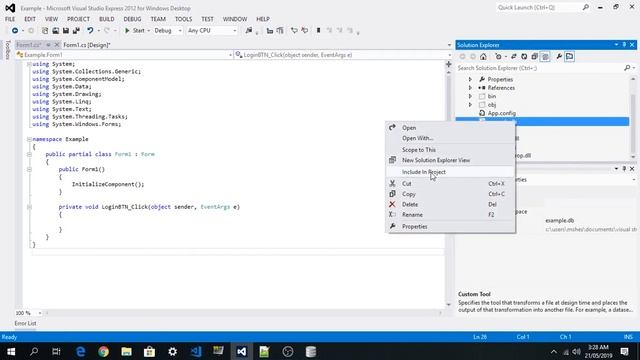640x360 pixels.
Task: Click the Find in Files toolbar icon
Action: click(249, 31)
